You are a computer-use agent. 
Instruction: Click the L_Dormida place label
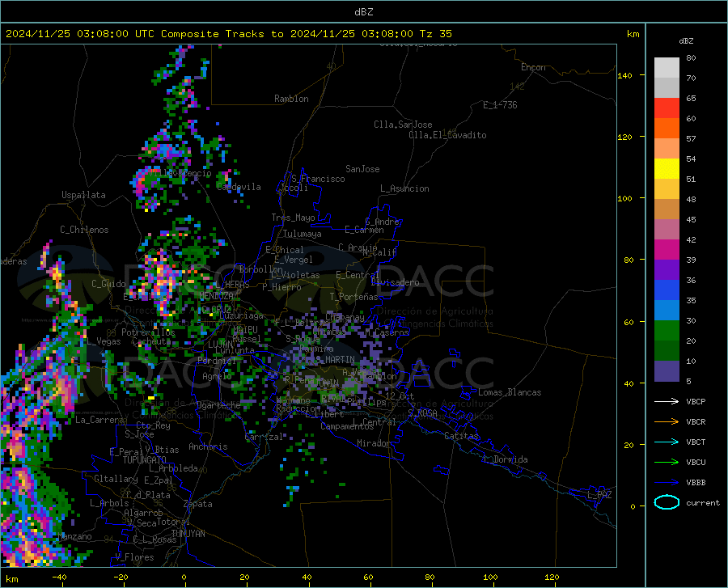(505, 459)
